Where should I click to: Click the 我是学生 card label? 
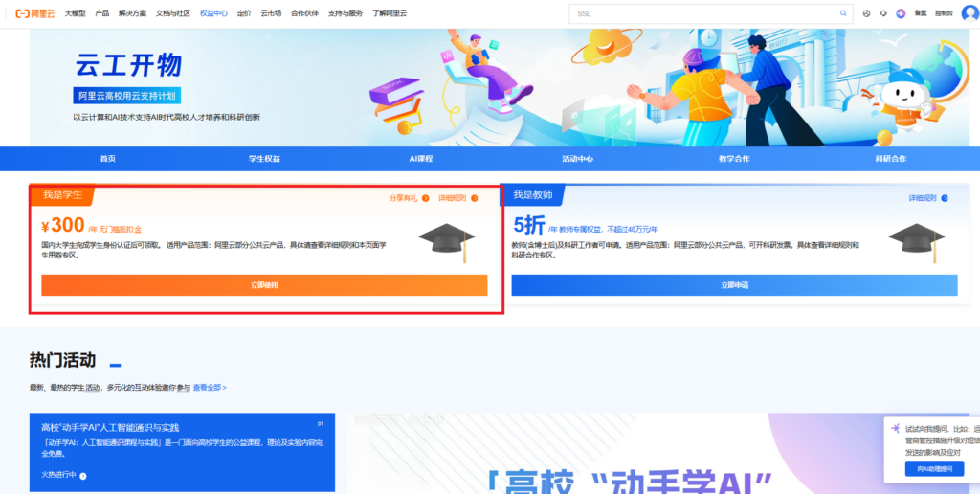coord(62,194)
